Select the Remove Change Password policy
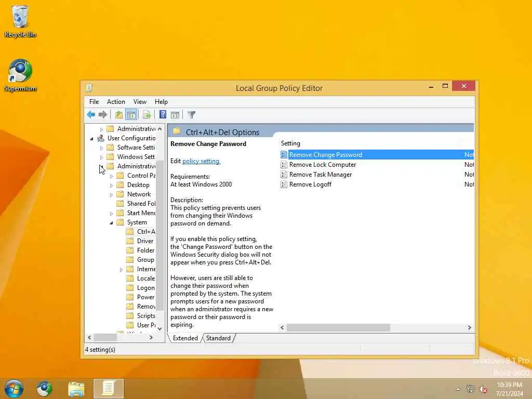 tap(326, 155)
